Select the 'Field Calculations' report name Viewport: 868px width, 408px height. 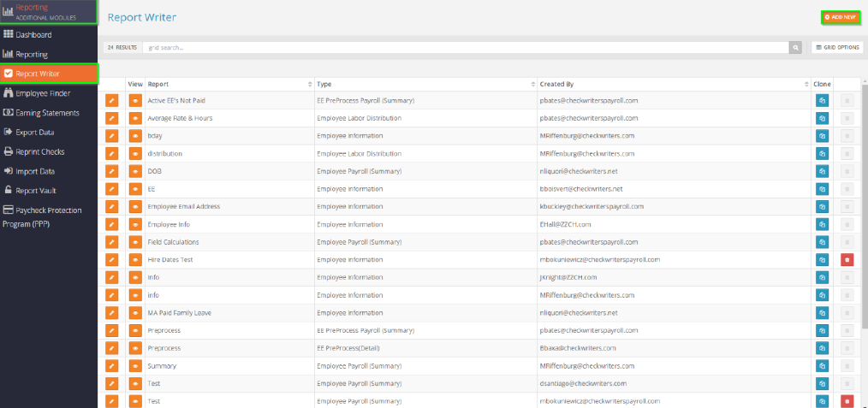pos(173,242)
